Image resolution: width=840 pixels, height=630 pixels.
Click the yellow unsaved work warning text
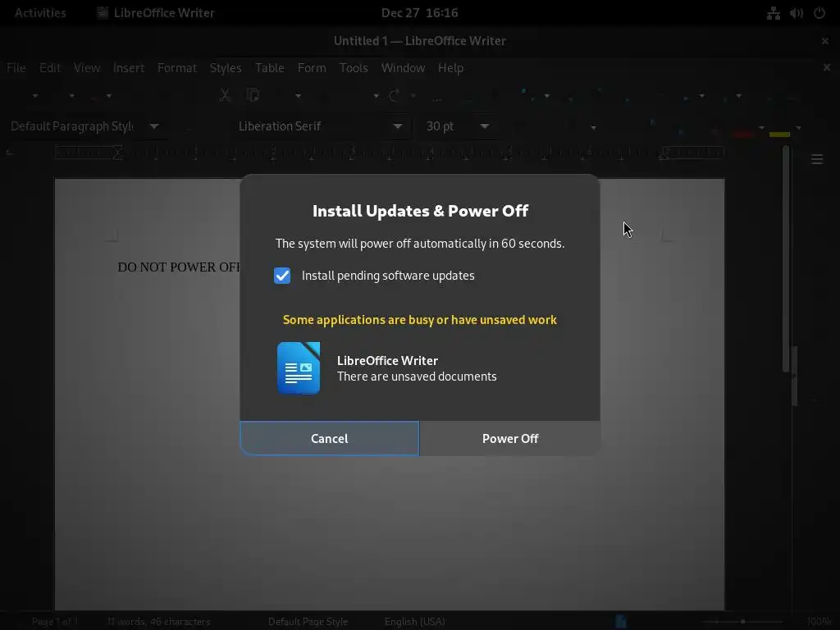(x=420, y=320)
